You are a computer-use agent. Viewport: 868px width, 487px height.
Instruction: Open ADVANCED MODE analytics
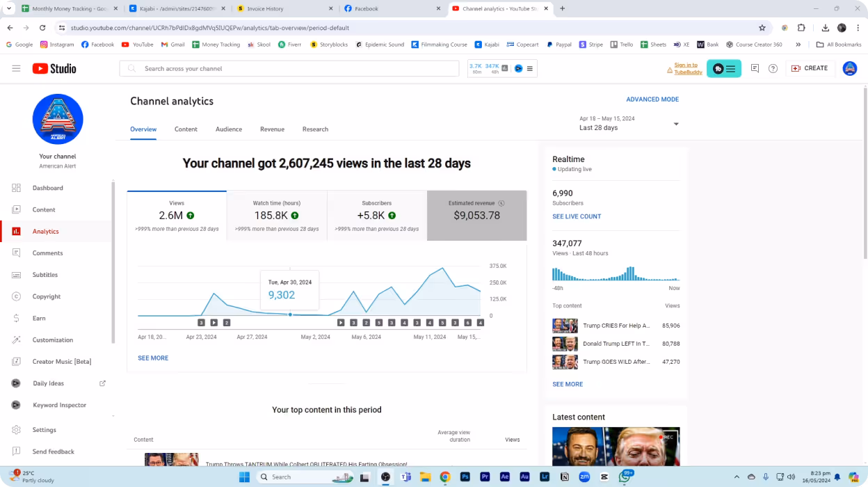click(652, 99)
